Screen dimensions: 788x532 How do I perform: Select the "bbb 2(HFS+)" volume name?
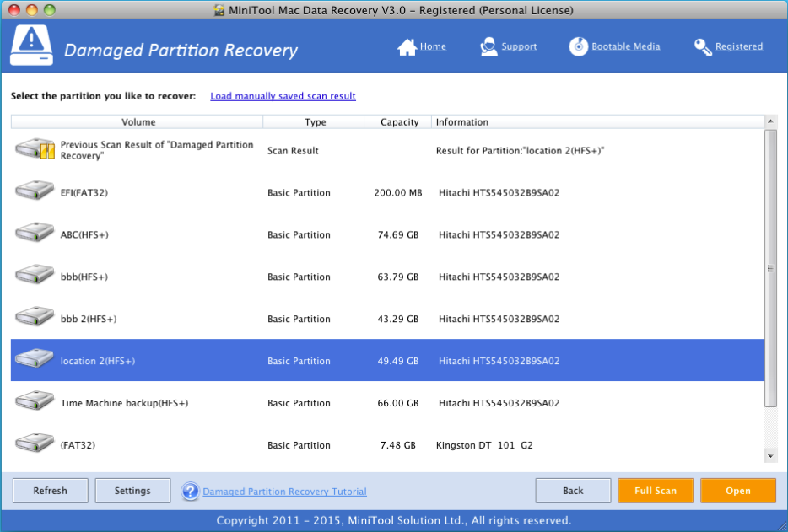click(89, 319)
